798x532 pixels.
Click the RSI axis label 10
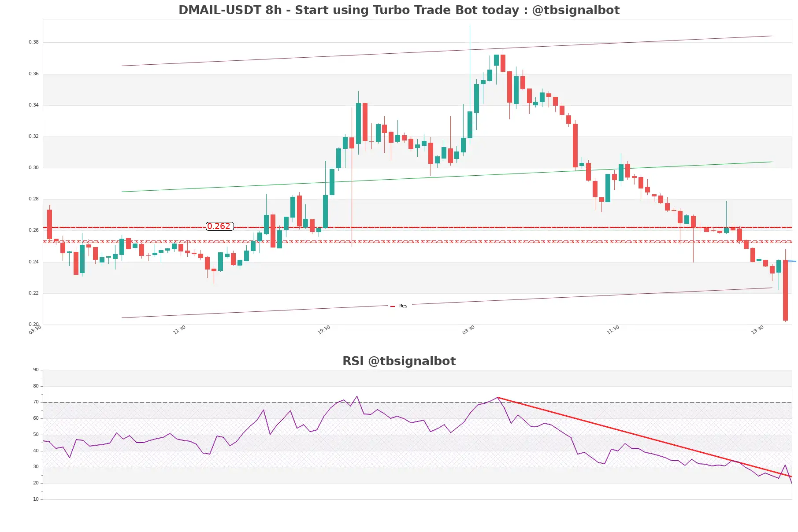[x=36, y=499]
